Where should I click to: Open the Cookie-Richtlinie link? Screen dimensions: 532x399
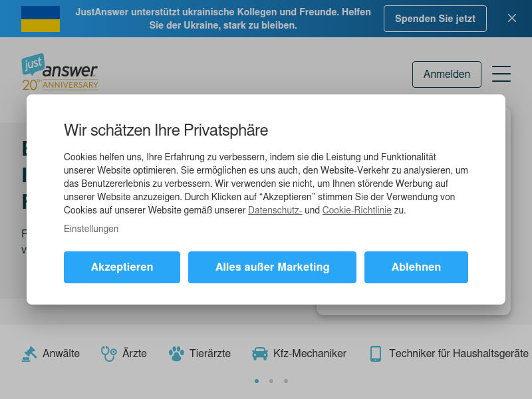356,210
